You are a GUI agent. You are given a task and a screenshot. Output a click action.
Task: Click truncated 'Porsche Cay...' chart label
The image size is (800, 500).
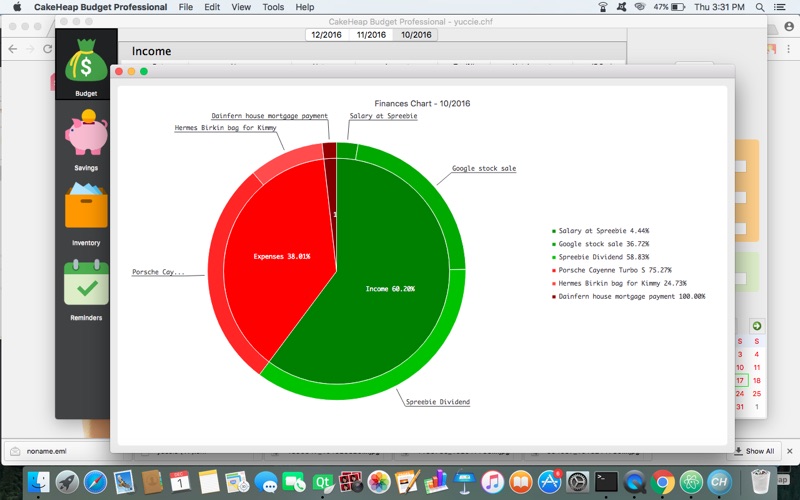pos(158,272)
